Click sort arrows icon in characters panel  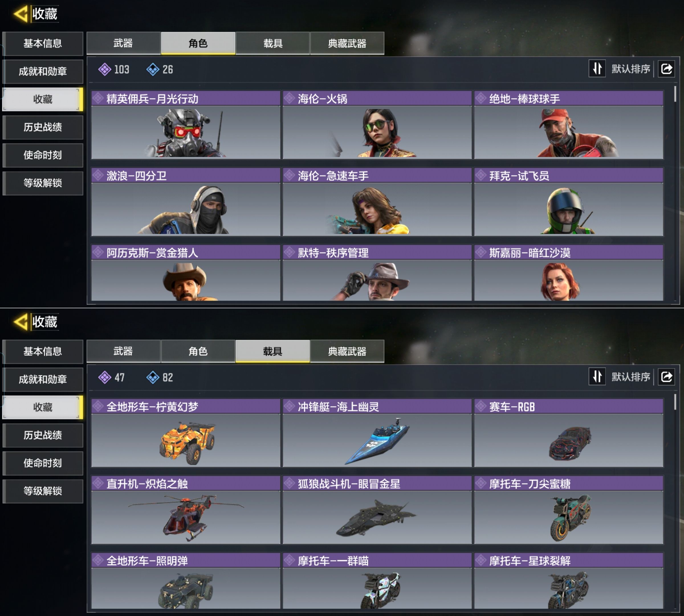coord(597,69)
